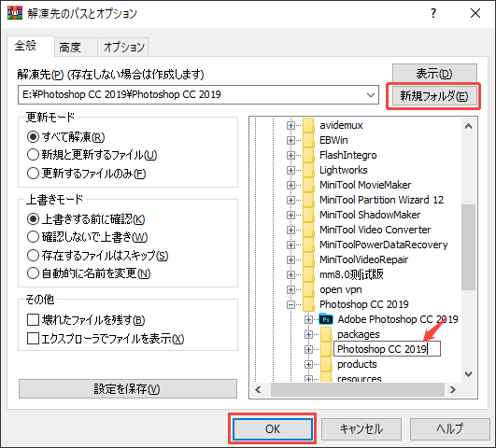The image size is (496, 448).
Task: Click the 表示(D) button
Action: [434, 74]
